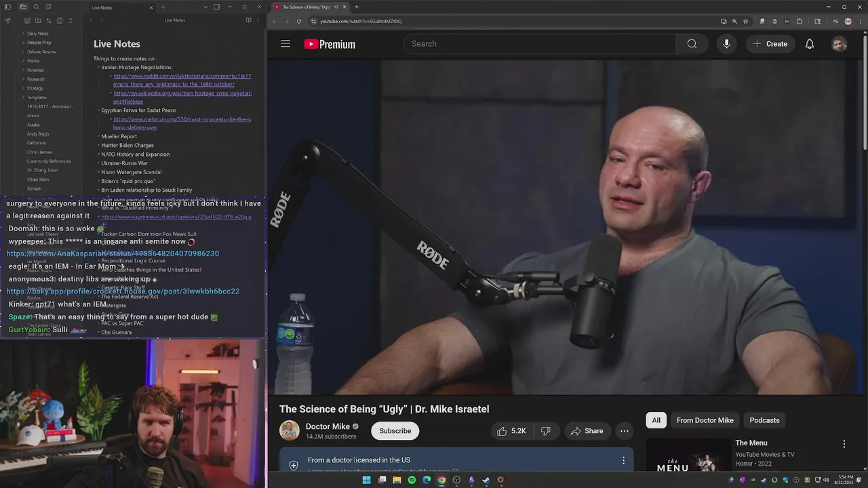868x488 pixels.
Task: Bookmark page with star icon
Action: [x=745, y=21]
